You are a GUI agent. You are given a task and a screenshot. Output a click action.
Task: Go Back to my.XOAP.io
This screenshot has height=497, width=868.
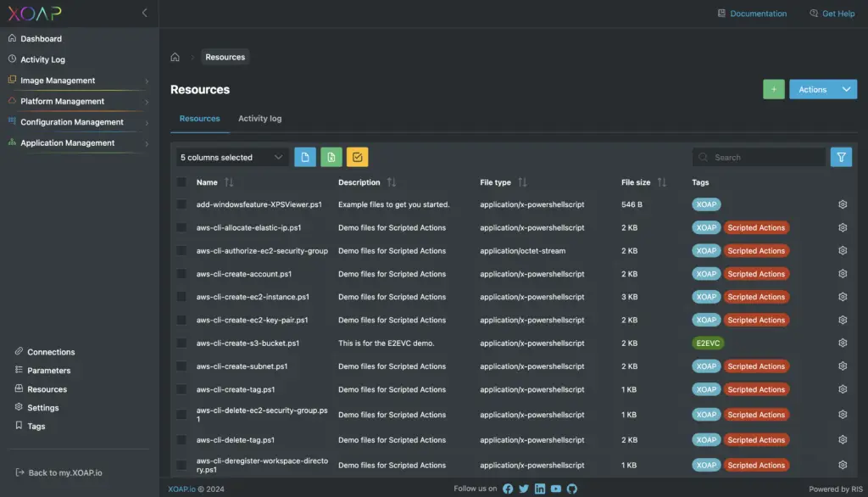[x=58, y=472]
